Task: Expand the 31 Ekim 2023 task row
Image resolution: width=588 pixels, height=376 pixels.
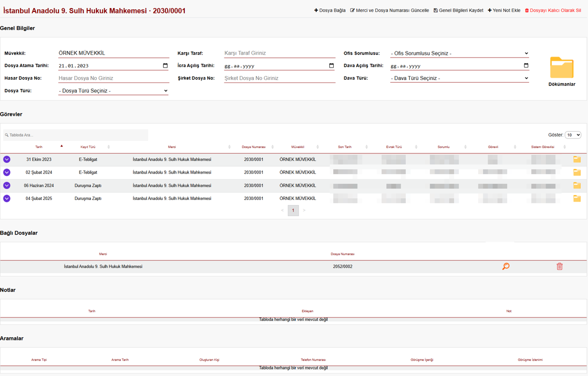Action: tap(7, 159)
